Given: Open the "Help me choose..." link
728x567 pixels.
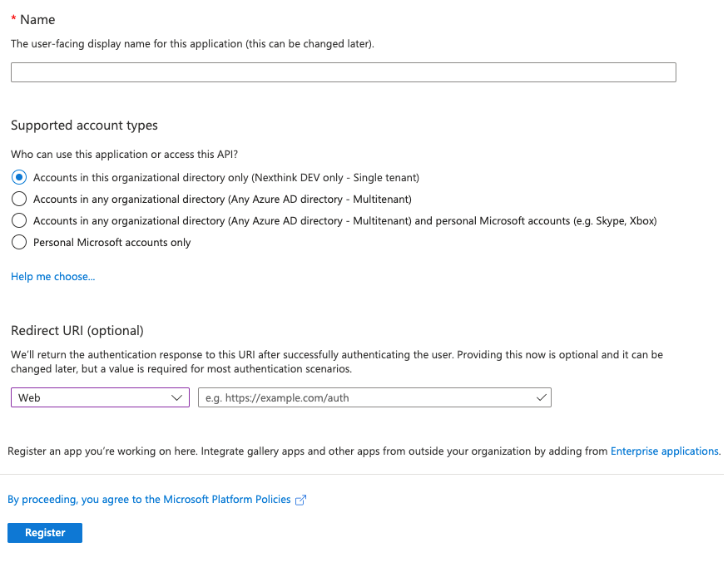Looking at the screenshot, I should click(x=52, y=277).
